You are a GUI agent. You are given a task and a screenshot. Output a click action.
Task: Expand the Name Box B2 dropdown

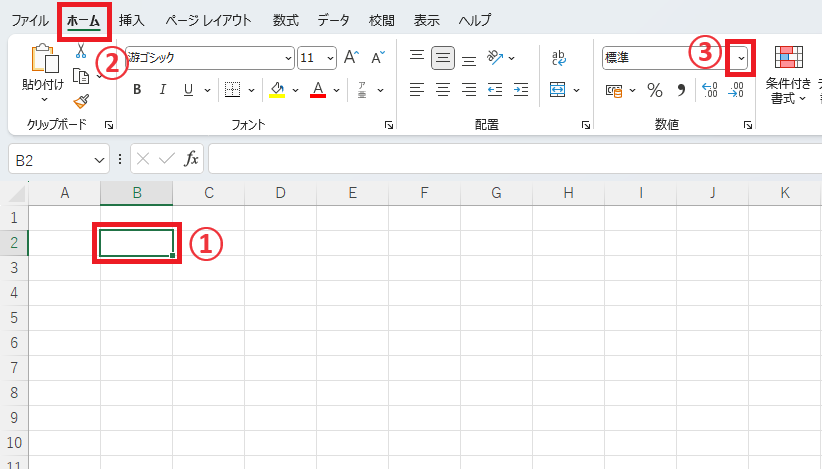click(x=99, y=160)
